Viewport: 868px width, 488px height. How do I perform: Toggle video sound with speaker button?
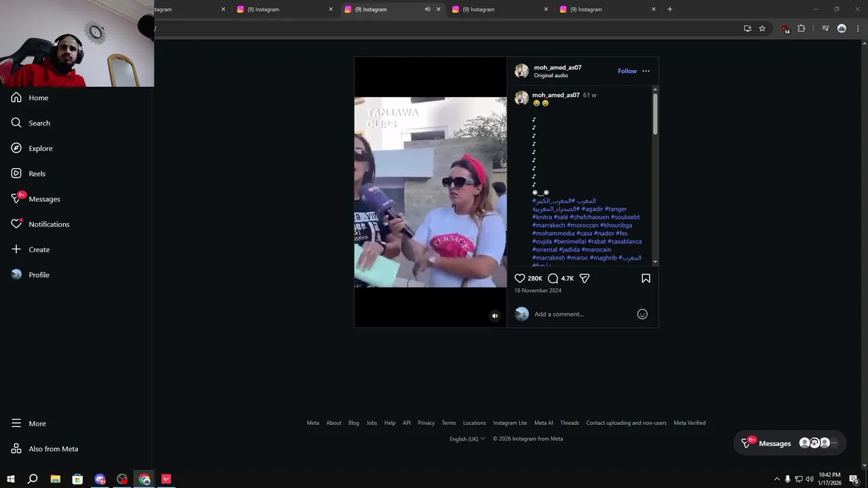pyautogui.click(x=495, y=316)
